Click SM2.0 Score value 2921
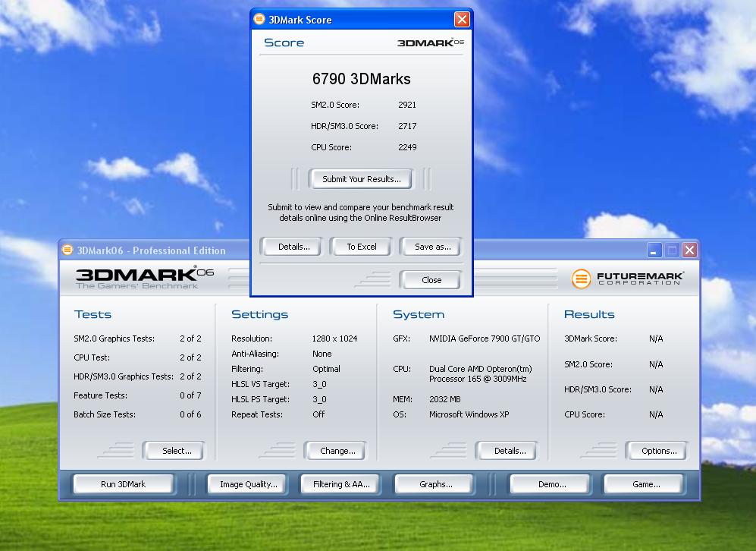 pos(407,105)
